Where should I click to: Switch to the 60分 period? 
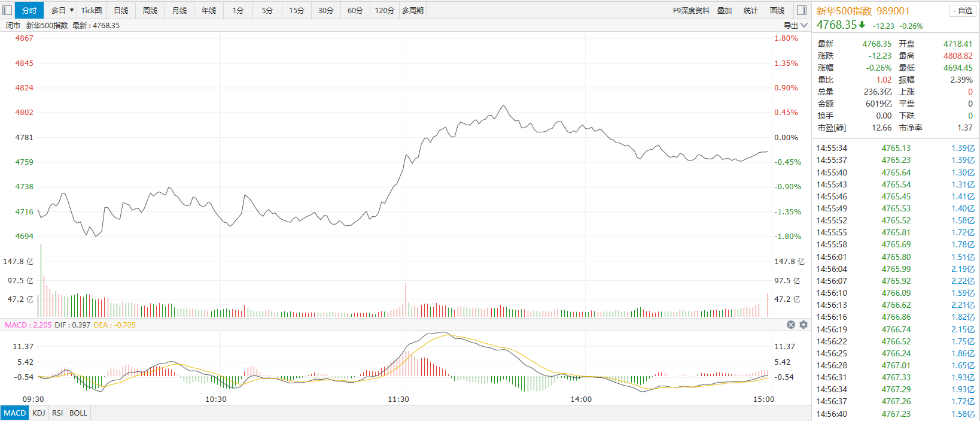355,10
